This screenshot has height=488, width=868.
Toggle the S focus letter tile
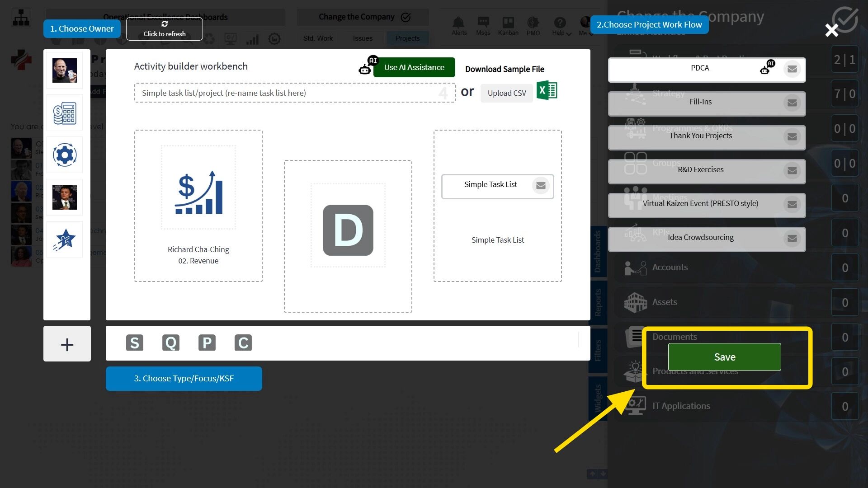(x=135, y=343)
